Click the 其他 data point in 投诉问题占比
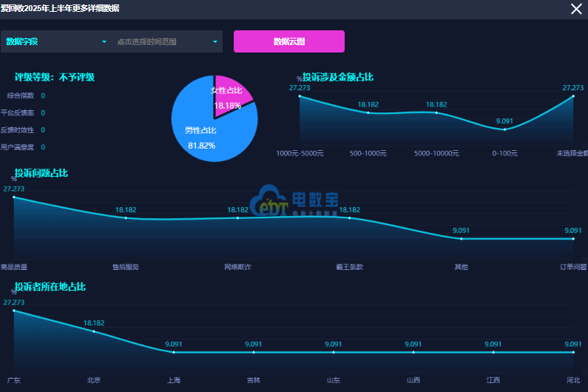The image size is (588, 392). [x=461, y=239]
